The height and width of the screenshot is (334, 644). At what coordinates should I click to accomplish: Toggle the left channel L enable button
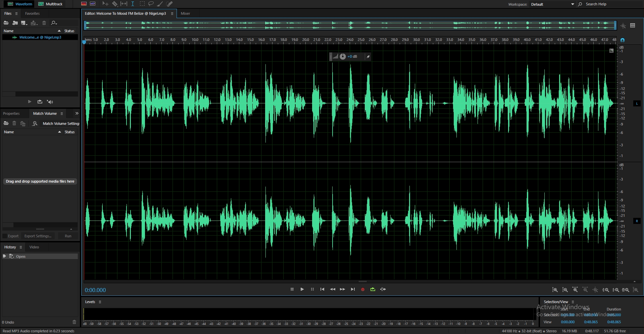coord(637,103)
